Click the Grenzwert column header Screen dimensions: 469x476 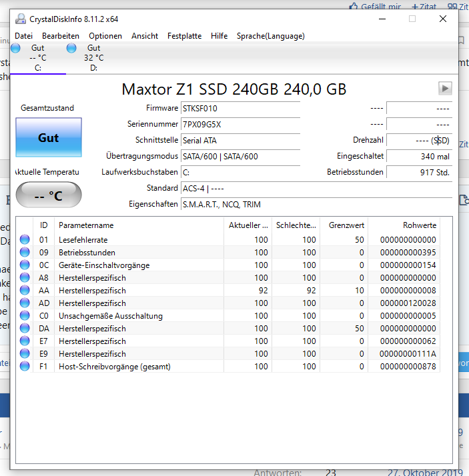coord(344,225)
